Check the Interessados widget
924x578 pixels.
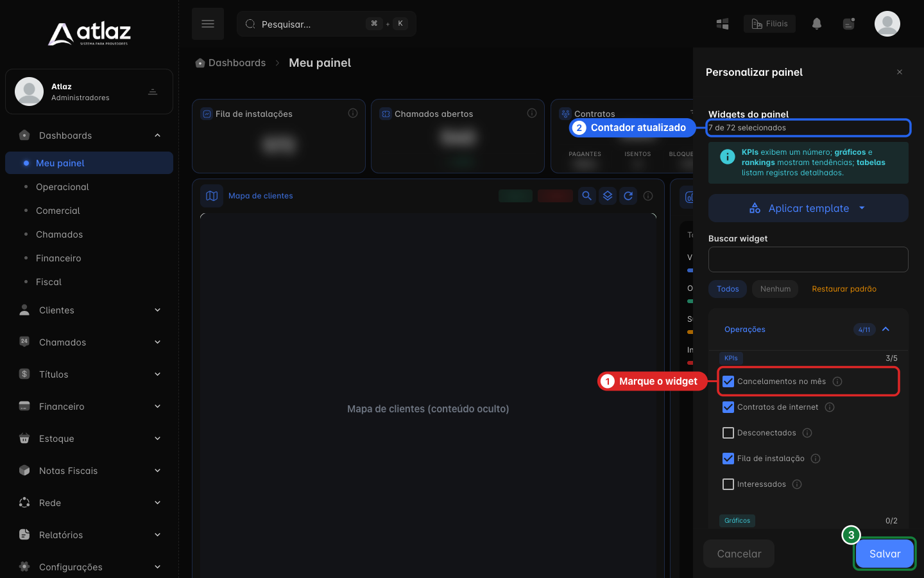pos(728,484)
